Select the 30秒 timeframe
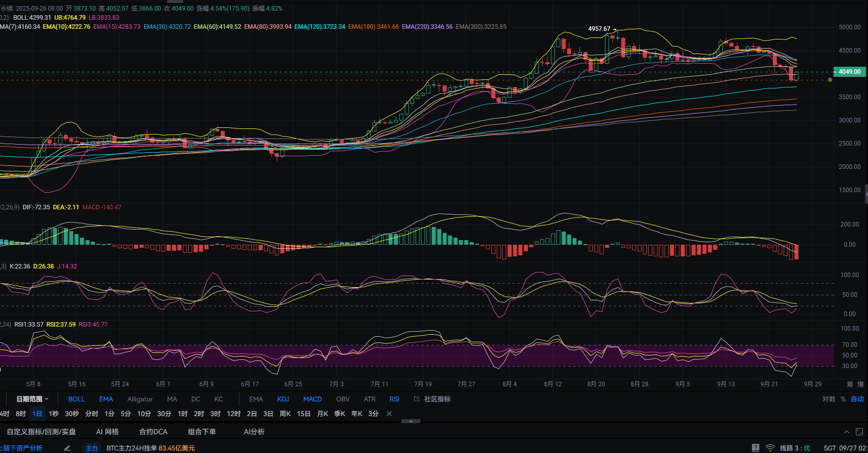This screenshot has height=453, width=868. tap(72, 414)
